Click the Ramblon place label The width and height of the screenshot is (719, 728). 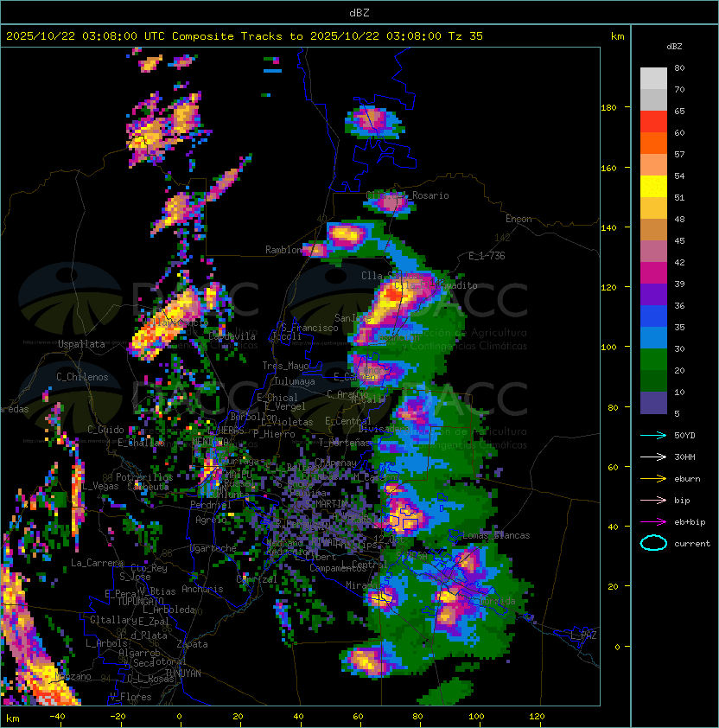pos(283,250)
